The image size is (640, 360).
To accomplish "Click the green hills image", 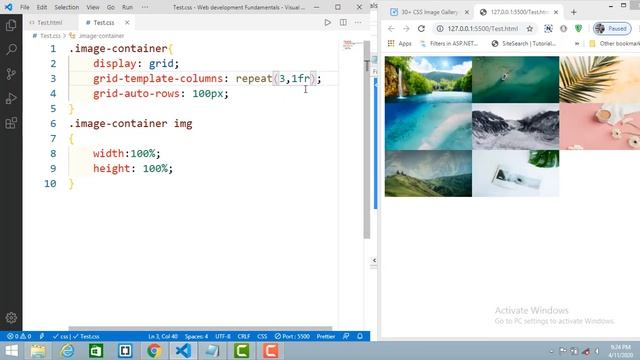I will (x=428, y=173).
